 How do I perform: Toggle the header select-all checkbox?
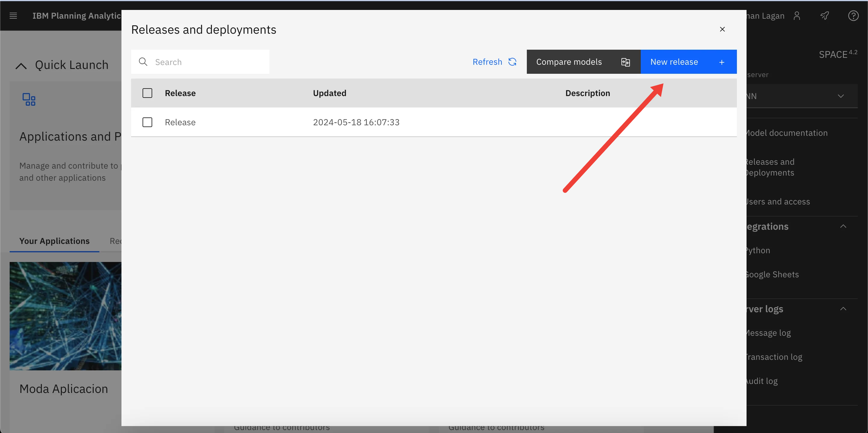147,93
